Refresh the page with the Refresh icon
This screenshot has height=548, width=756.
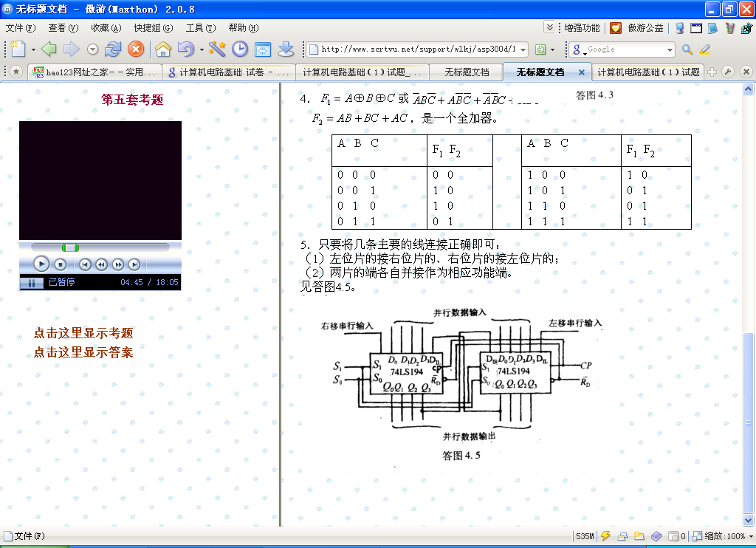tap(113, 49)
